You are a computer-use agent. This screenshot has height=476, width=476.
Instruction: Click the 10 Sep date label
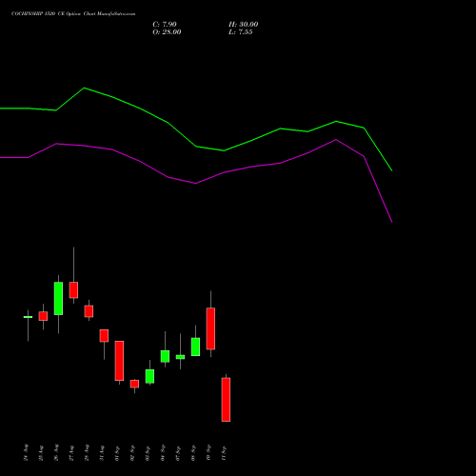208,453
